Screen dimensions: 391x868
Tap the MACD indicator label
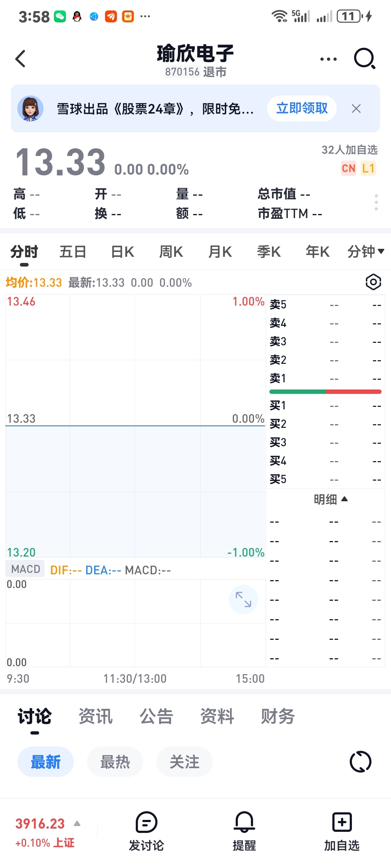(25, 569)
